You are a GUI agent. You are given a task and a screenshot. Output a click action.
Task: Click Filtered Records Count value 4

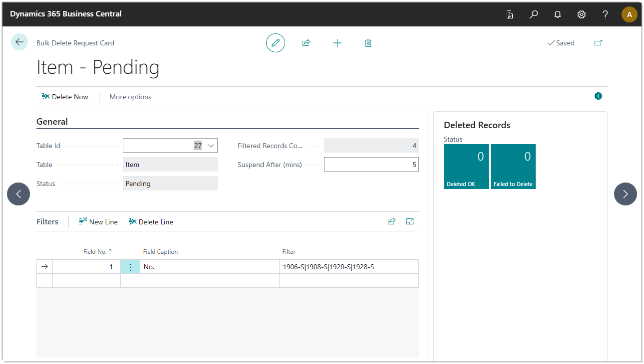tap(371, 146)
